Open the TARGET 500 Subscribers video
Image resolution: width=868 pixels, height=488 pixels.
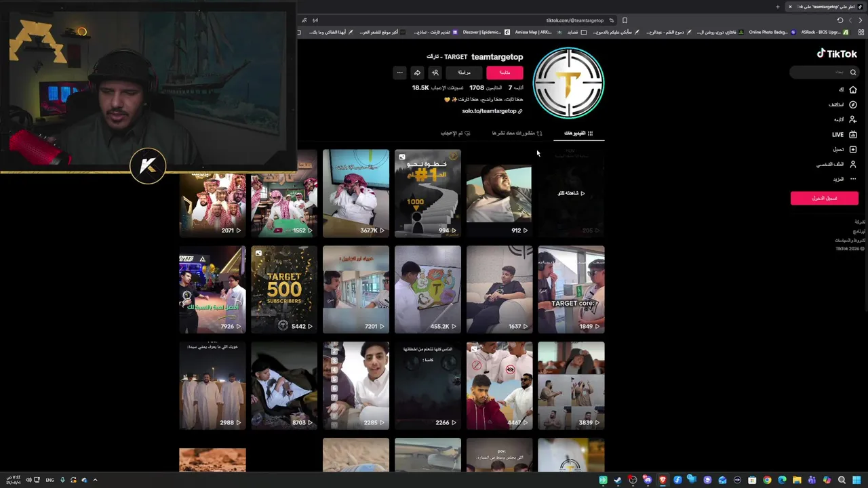tap(283, 289)
